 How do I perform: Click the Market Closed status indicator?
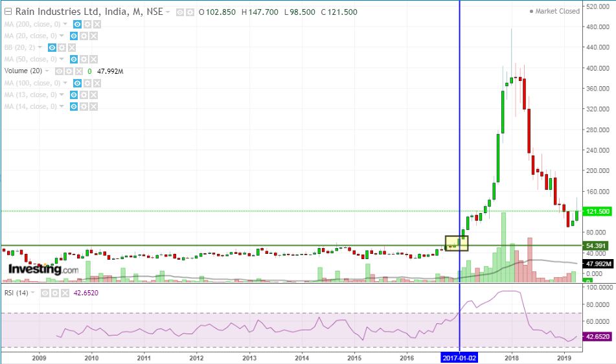(554, 12)
